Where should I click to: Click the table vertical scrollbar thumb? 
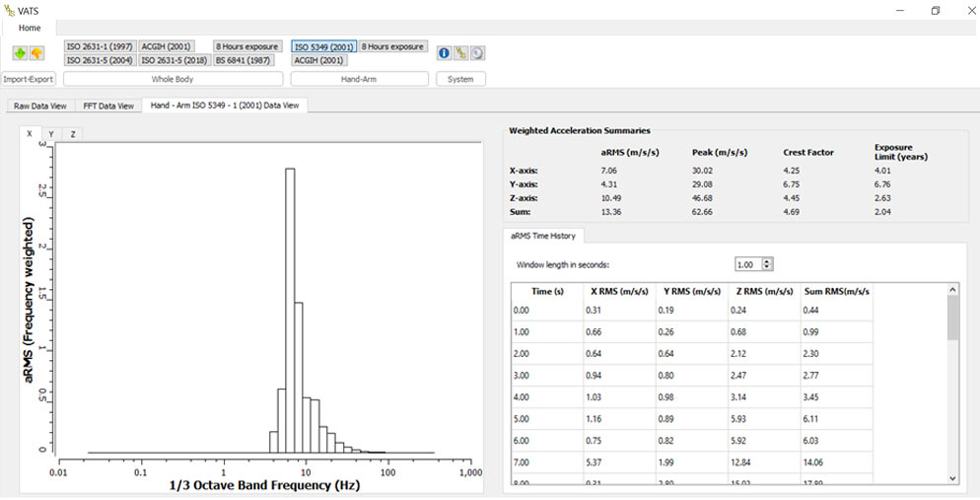[x=952, y=318]
